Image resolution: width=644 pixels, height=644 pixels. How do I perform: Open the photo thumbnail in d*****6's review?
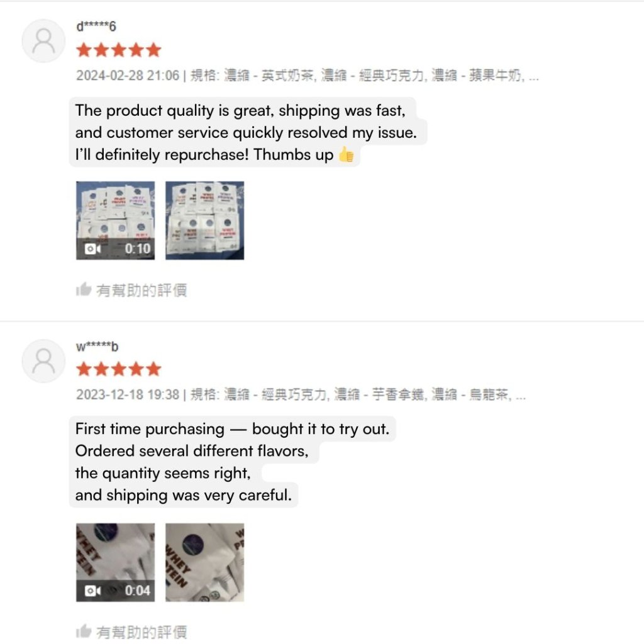pos(204,220)
